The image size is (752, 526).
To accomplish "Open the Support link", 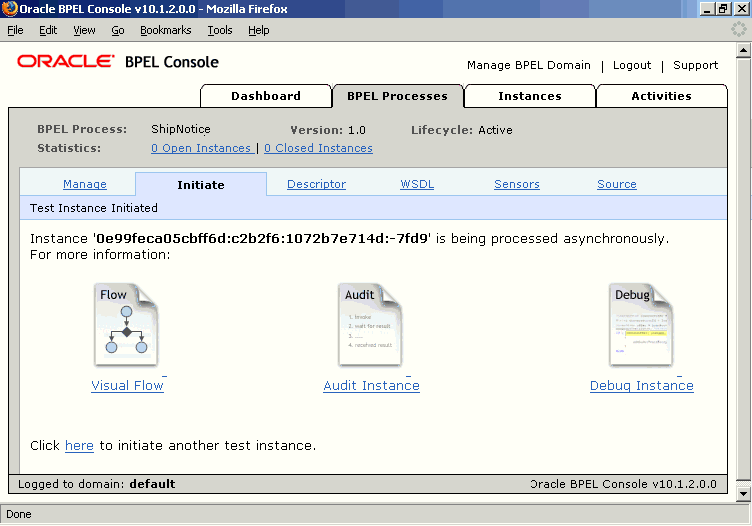I will pyautogui.click(x=695, y=65).
